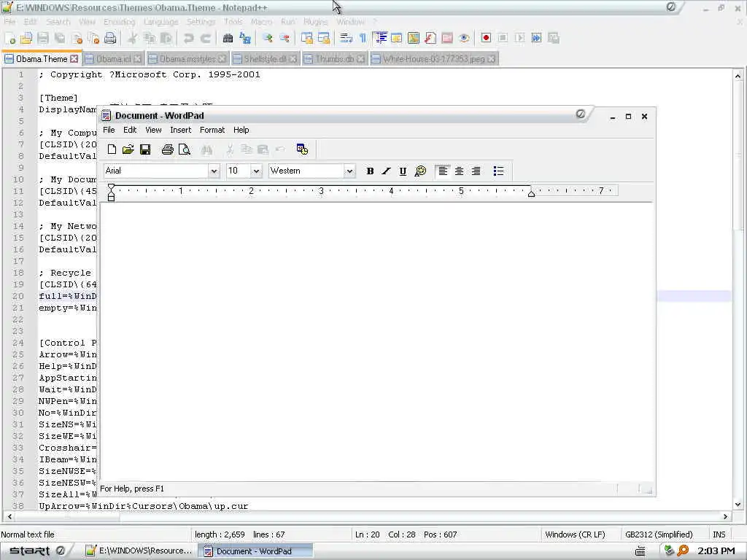Click the Redo icon in Notepad++ toolbar

coord(205,38)
